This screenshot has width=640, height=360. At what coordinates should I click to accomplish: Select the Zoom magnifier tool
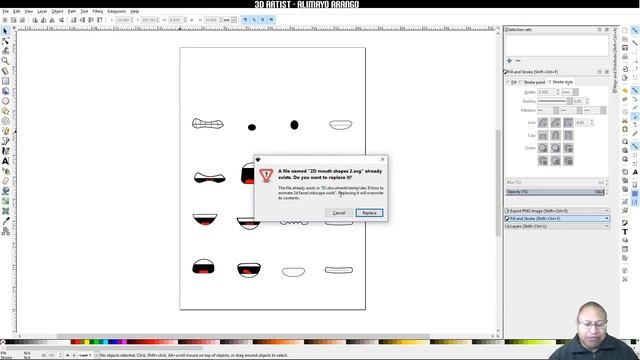point(5,61)
